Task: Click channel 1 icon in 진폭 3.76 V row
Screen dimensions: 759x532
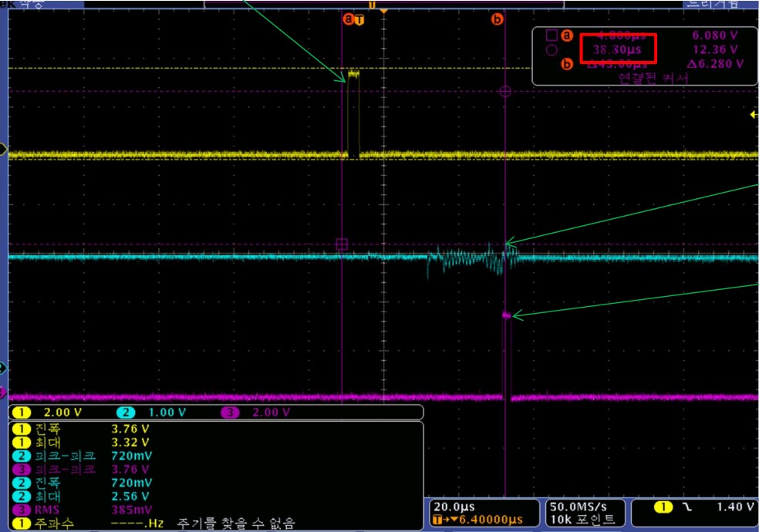Action: click(22, 429)
